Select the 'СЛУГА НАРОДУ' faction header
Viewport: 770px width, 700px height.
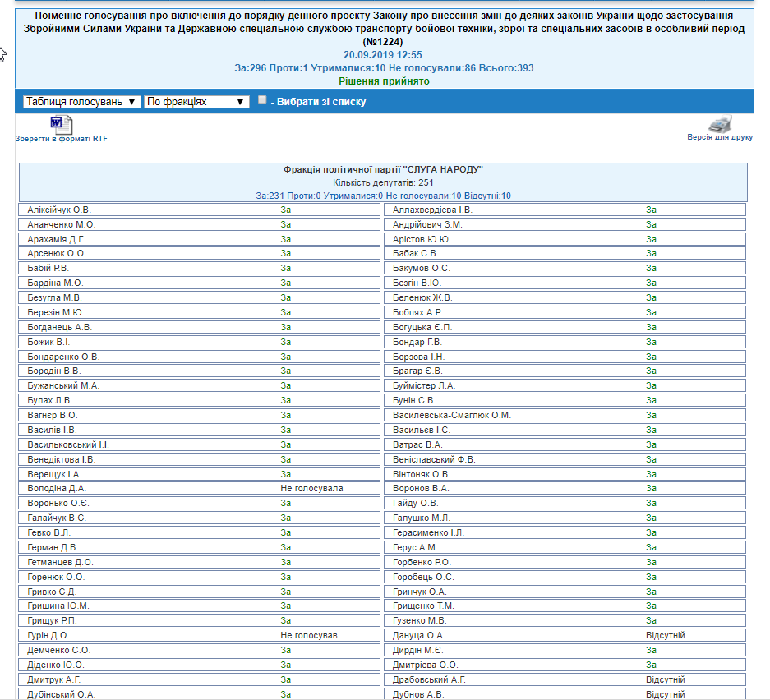[x=383, y=169]
